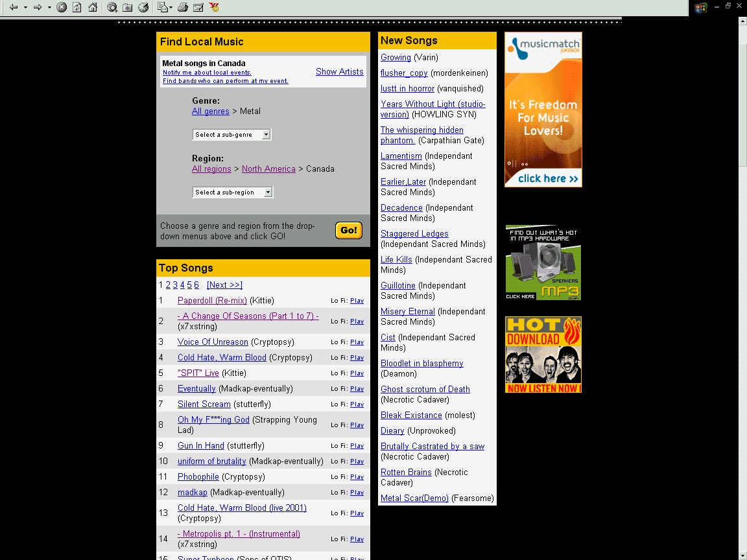Open the Guillotine new song link
Screen dimensions: 747x560
(x=397, y=286)
